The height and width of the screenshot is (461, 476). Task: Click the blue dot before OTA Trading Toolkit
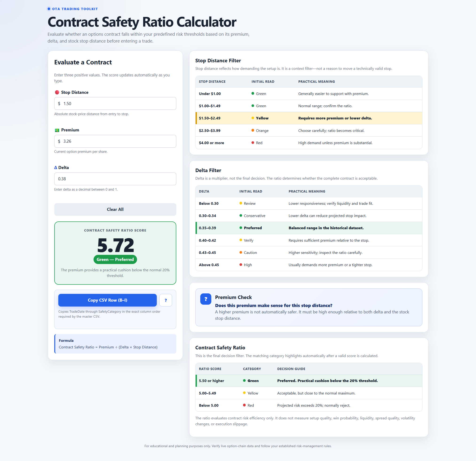click(x=49, y=9)
